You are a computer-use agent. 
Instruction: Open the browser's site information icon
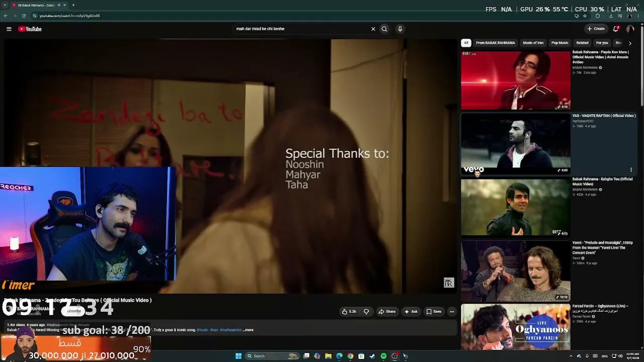(35, 16)
